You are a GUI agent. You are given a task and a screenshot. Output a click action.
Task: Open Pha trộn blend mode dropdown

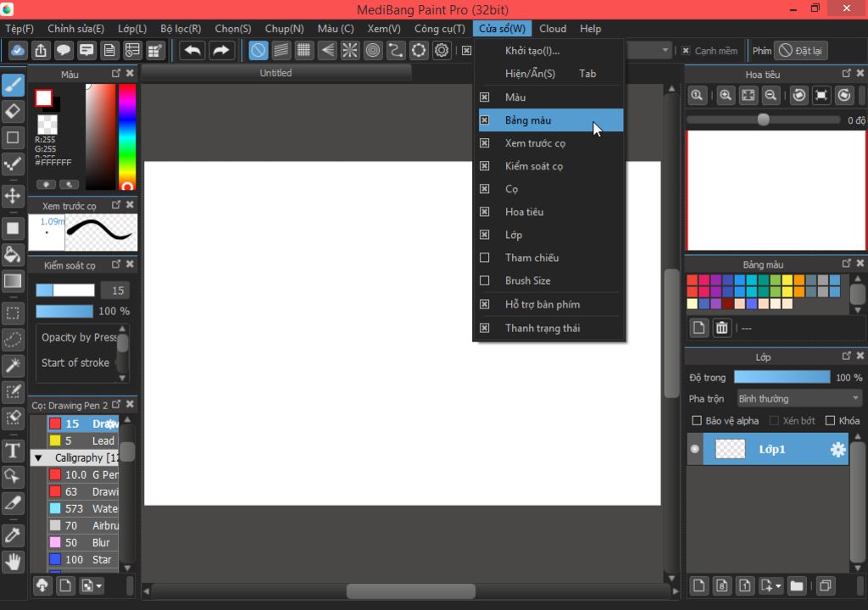click(x=799, y=398)
